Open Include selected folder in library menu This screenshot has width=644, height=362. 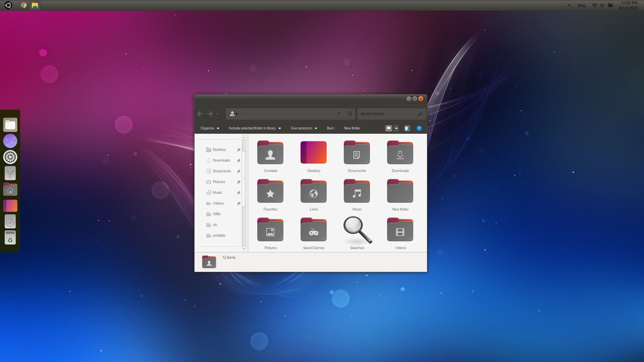point(255,128)
